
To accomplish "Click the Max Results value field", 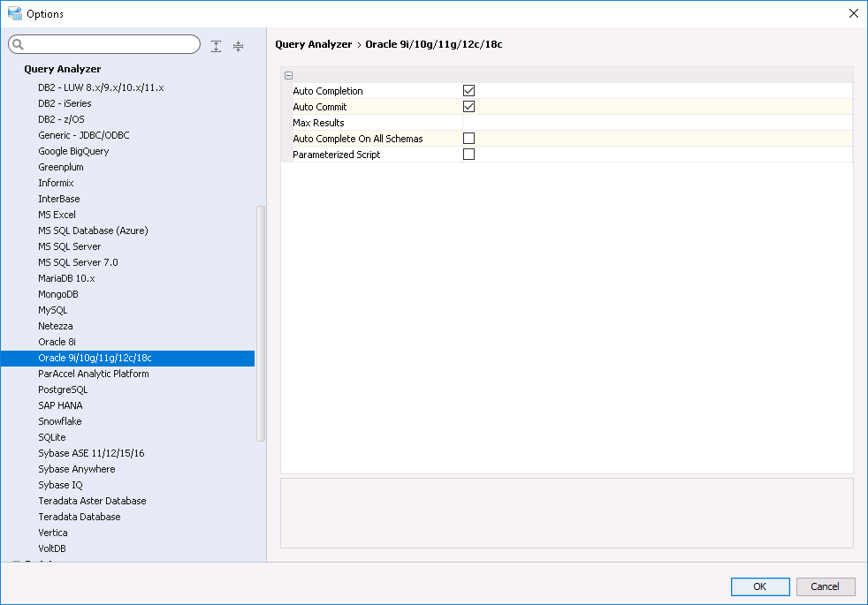I will tap(656, 123).
